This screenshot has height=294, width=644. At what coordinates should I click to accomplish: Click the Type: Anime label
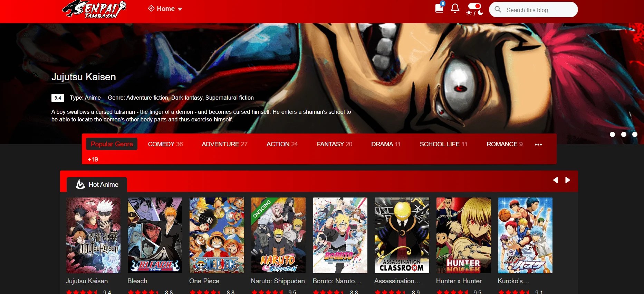point(85,98)
